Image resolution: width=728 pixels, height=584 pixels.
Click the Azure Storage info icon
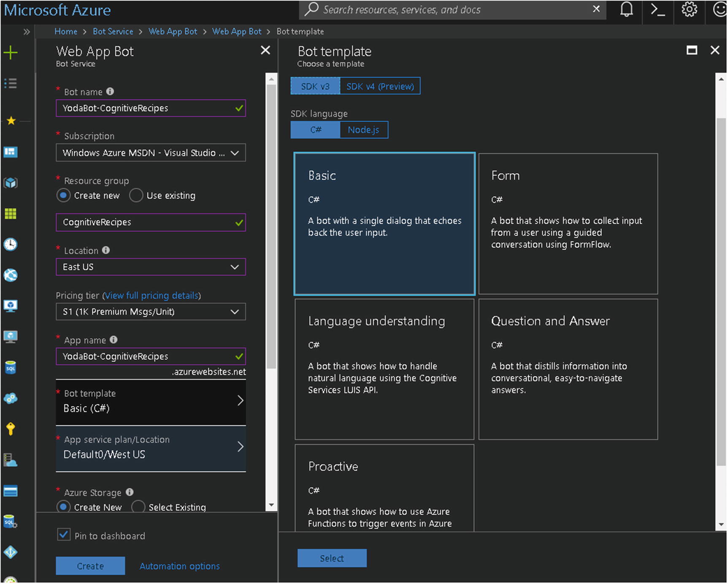pyautogui.click(x=130, y=492)
